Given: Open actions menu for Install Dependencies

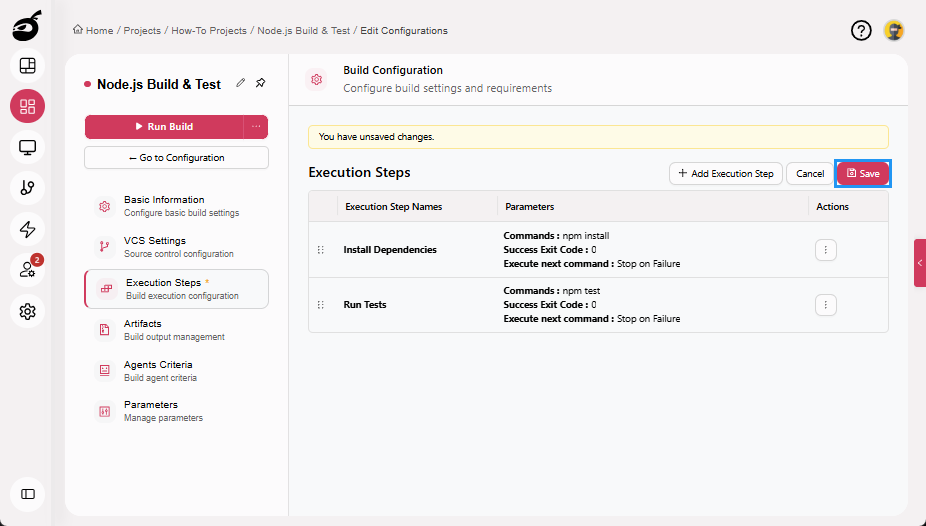Looking at the screenshot, I should tap(826, 250).
